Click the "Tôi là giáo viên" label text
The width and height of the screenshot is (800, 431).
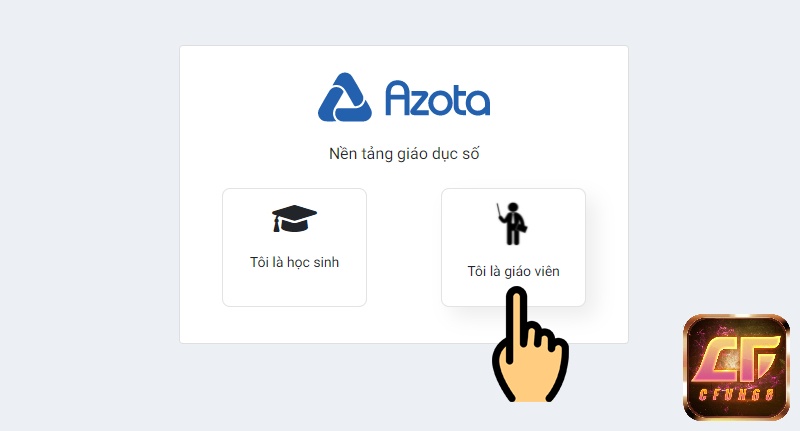(513, 271)
